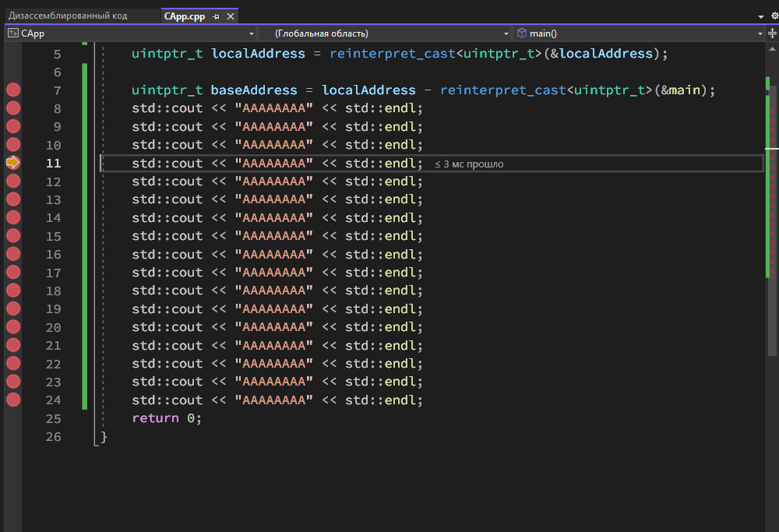Viewport: 779px width, 532px height.
Task: Click the current-statement yellow arrow on line 11
Action: (x=13, y=163)
